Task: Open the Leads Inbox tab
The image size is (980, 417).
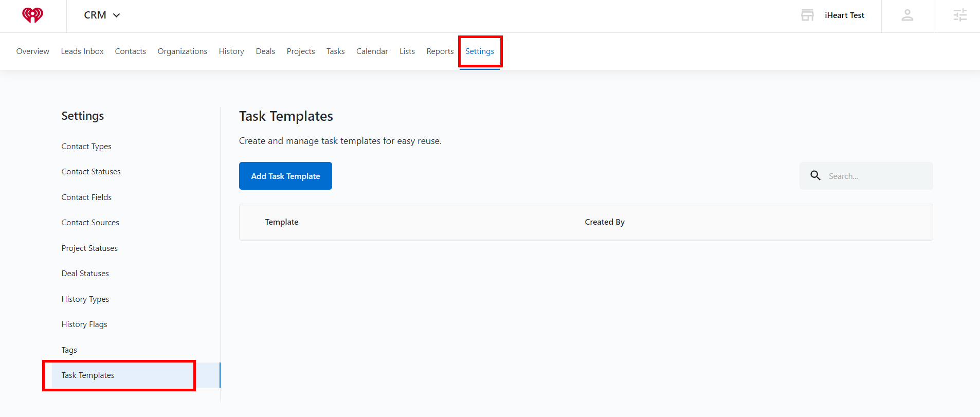Action: coord(82,51)
